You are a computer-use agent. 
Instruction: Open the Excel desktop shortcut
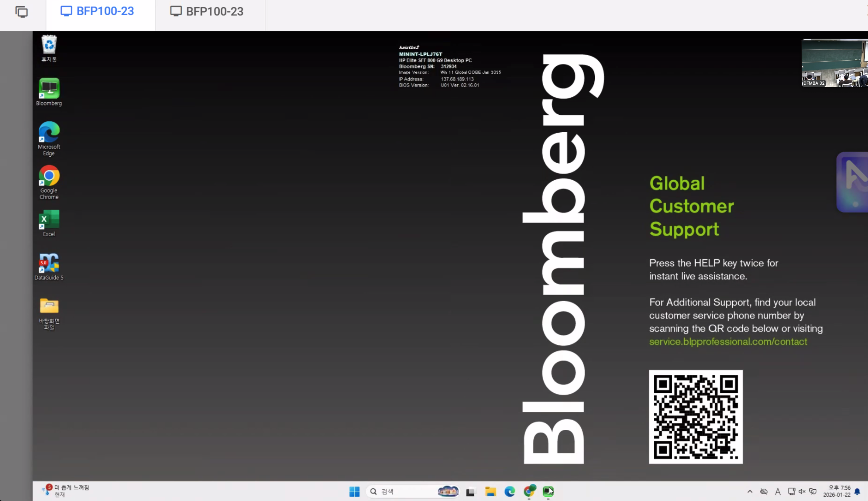(x=49, y=219)
